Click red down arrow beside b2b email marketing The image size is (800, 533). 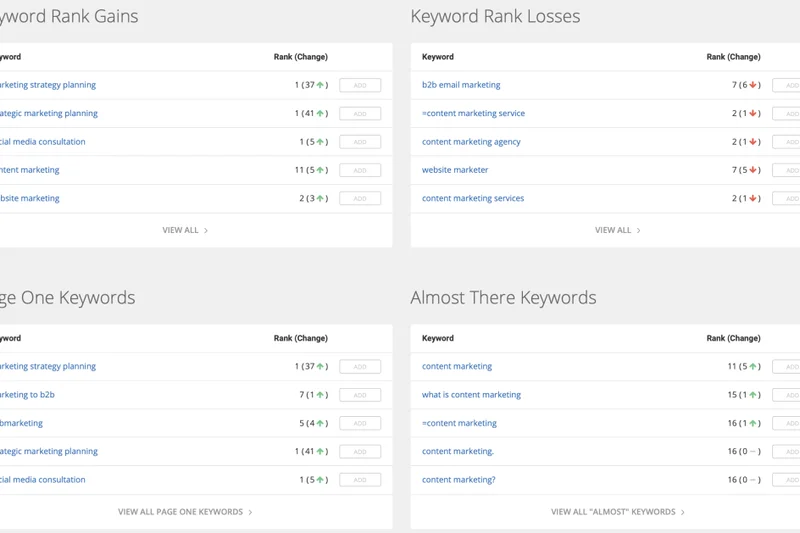[753, 86]
